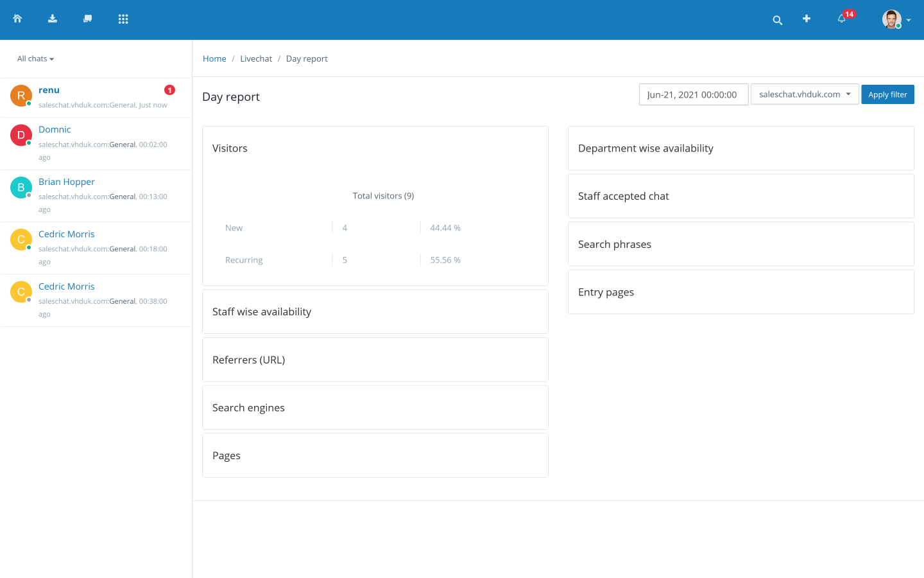
Task: Click the download tray icon
Action: click(x=53, y=19)
